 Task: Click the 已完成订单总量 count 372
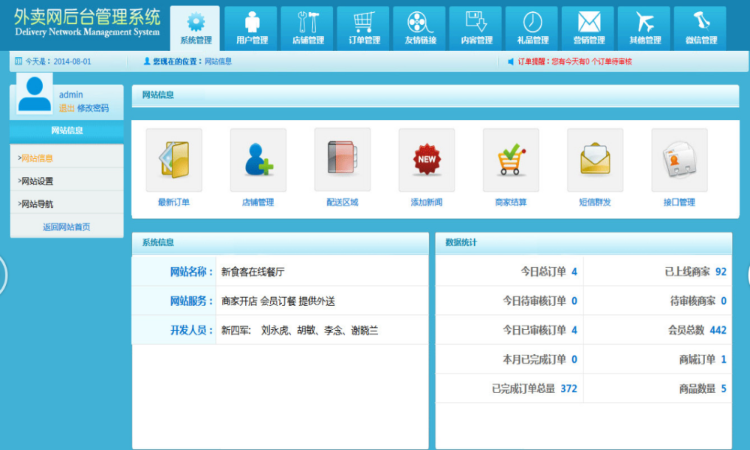569,389
